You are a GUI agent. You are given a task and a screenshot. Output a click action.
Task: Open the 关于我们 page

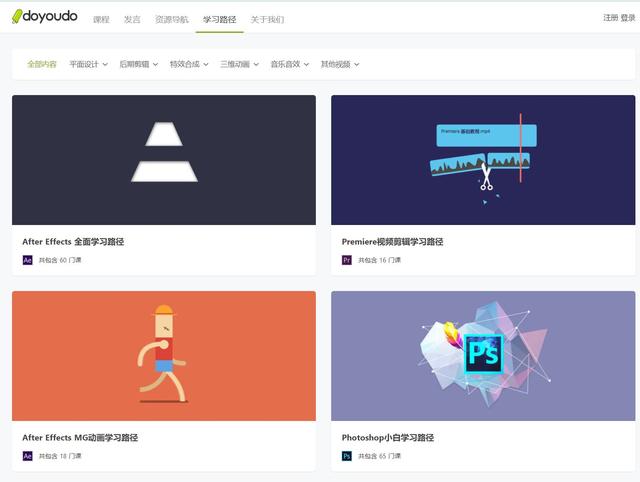[x=266, y=19]
